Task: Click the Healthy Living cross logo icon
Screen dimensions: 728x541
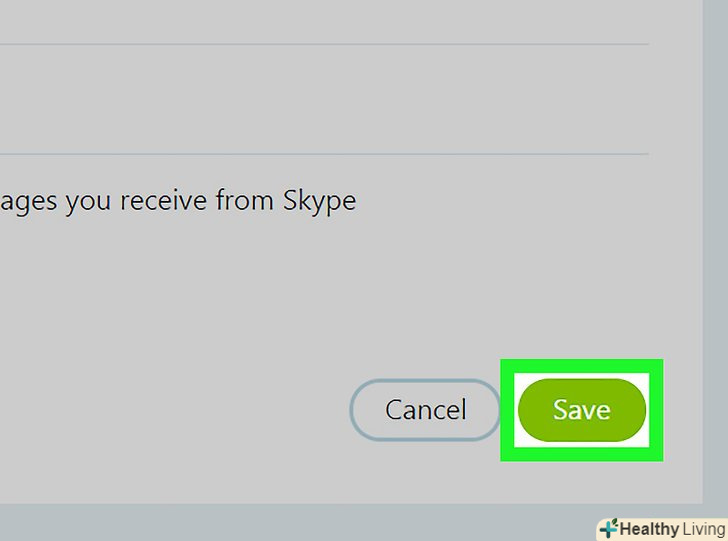Action: [x=608, y=529]
